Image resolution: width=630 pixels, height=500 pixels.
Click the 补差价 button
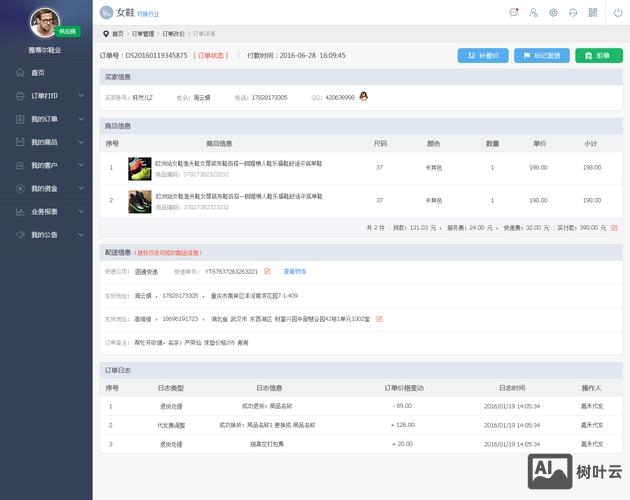pos(483,56)
